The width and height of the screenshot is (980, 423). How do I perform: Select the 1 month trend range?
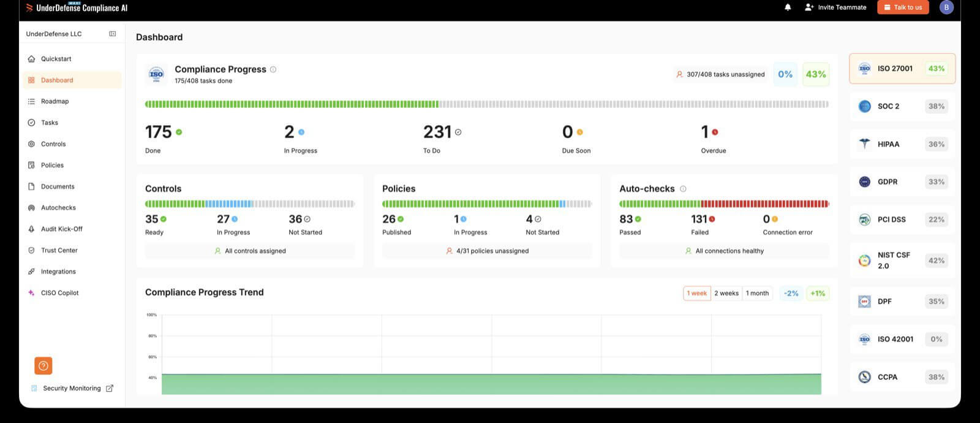[757, 293]
